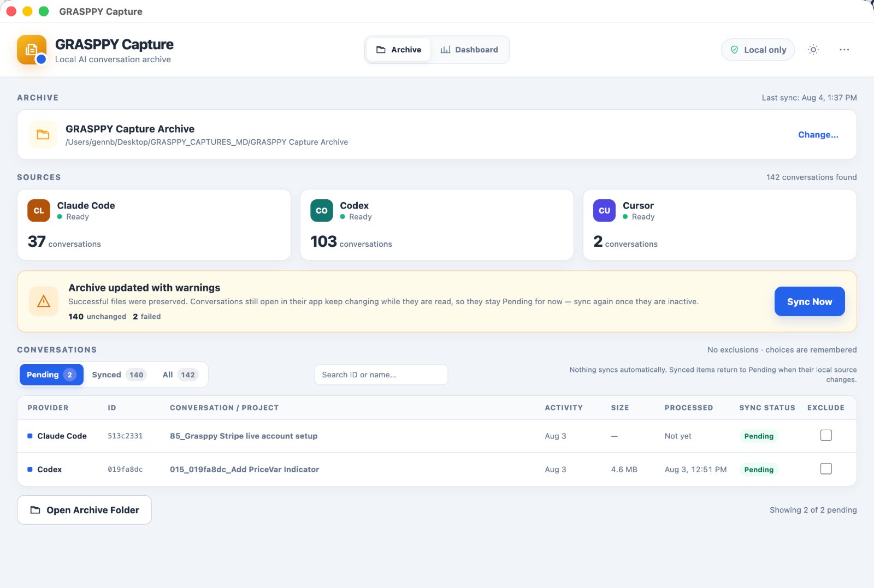The width and height of the screenshot is (874, 588).
Task: Open the archive folder with Open Archive Folder
Action: tap(84, 510)
